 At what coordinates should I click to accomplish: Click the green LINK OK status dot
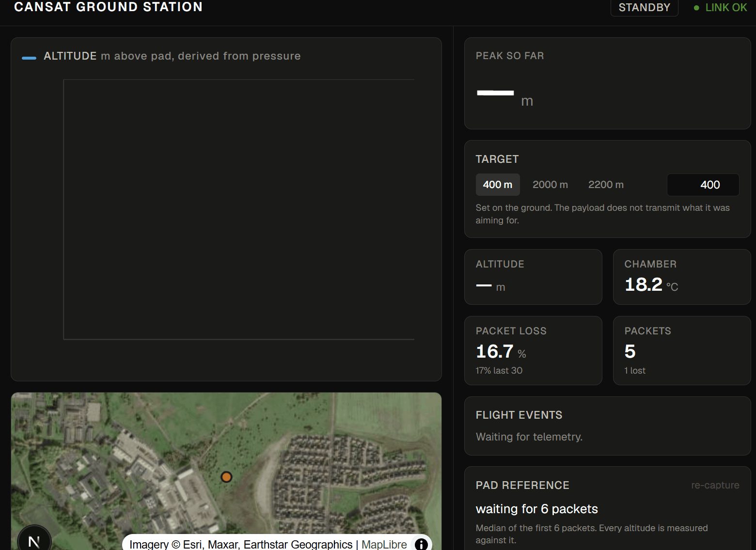[696, 8]
